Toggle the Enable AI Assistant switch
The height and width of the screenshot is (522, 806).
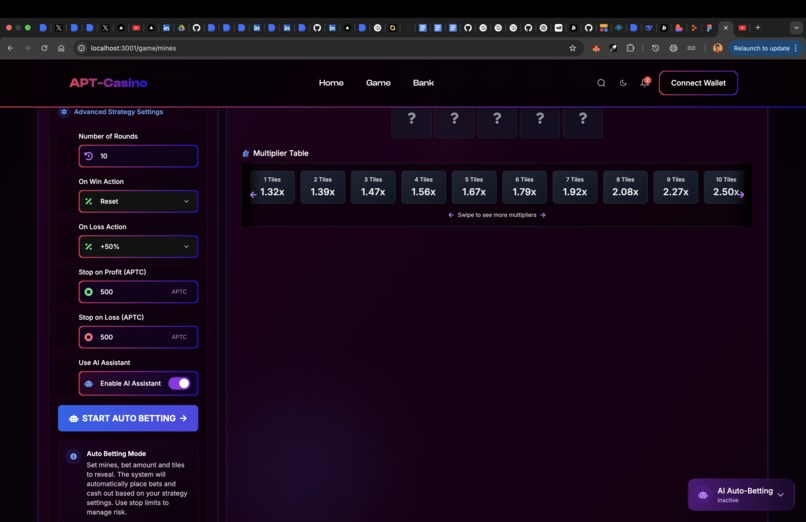179,383
